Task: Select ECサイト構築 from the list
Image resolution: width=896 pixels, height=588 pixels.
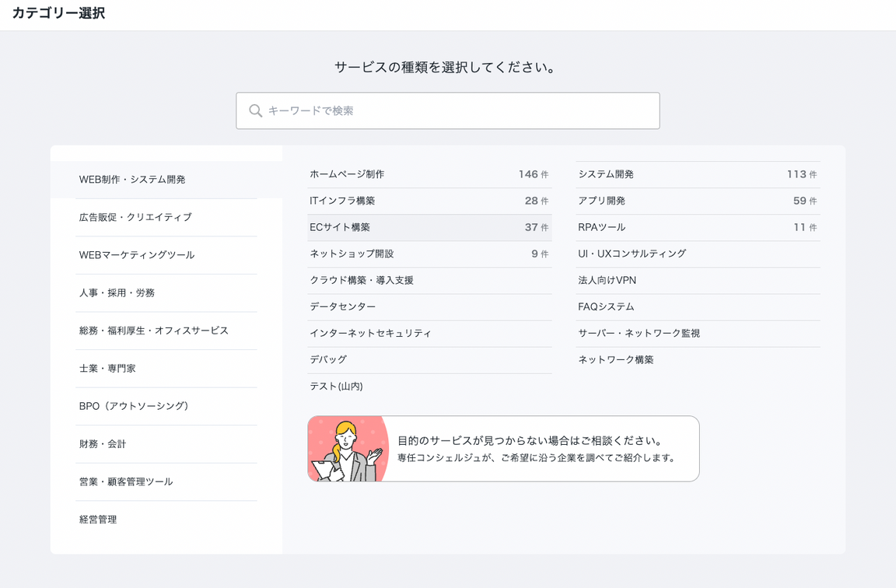Action: 340,228
